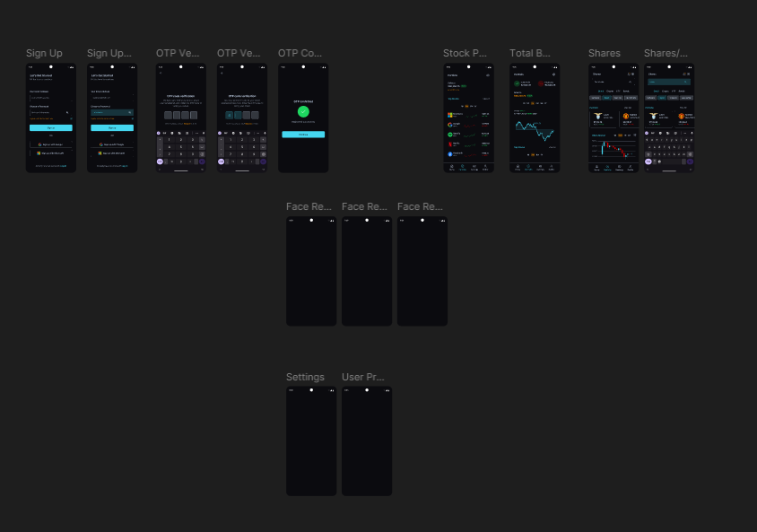This screenshot has height=532, width=757.
Task: Click the cyan button in the OTP Co... frame
Action: [303, 135]
